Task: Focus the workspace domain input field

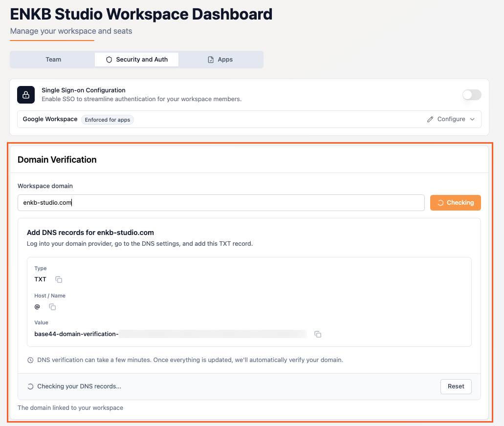Action: (x=220, y=202)
